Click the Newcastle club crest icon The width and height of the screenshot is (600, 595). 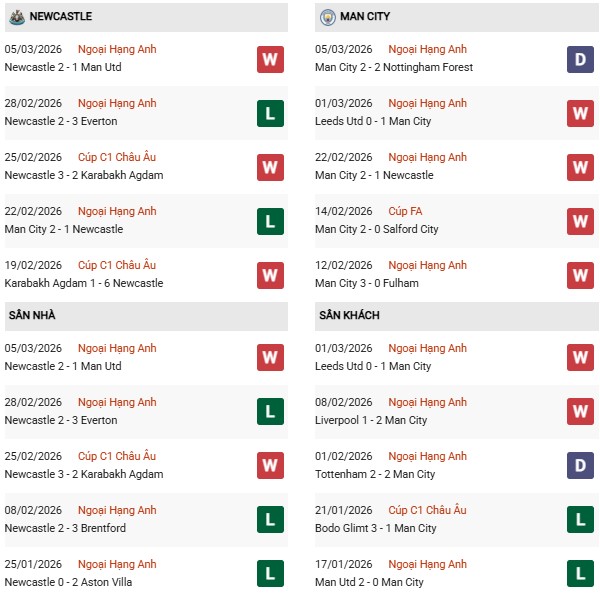[x=16, y=16]
